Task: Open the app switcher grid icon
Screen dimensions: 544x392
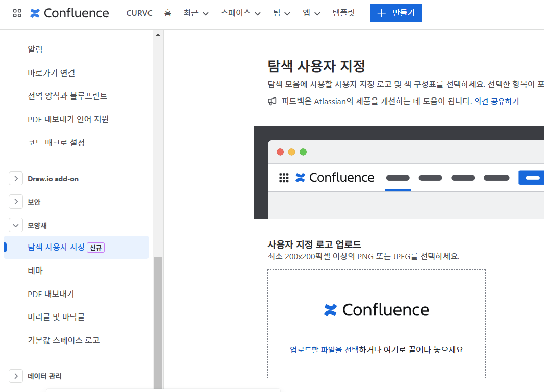Action: (x=17, y=13)
